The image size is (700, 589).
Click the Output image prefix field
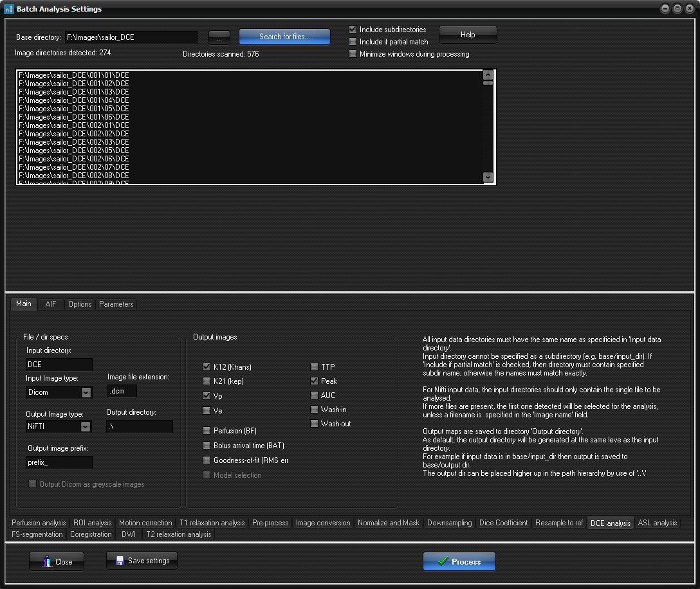[x=59, y=462]
